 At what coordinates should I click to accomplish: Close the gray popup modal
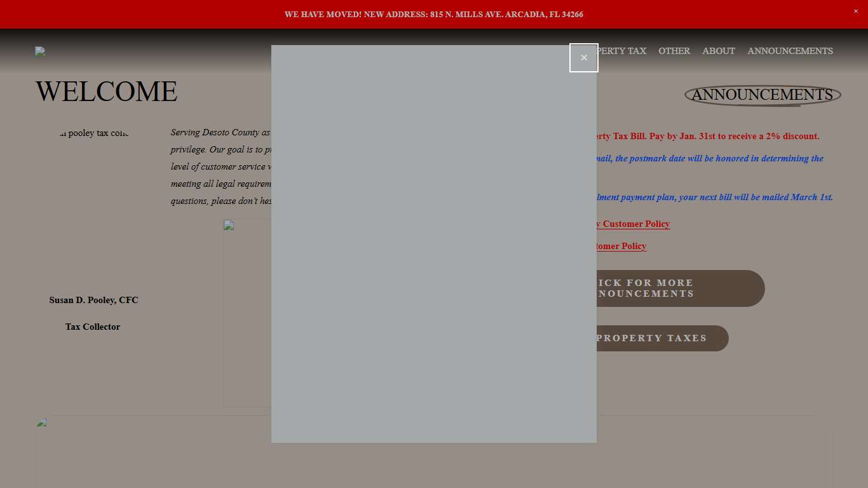click(x=583, y=58)
